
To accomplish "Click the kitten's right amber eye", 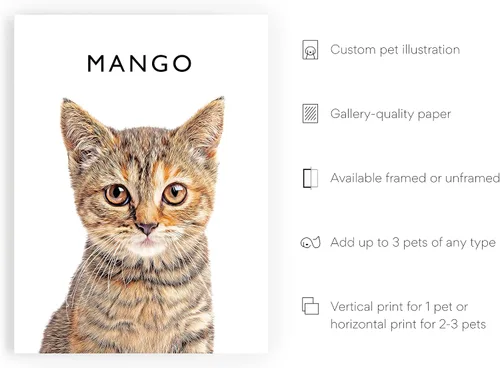I will [x=174, y=193].
